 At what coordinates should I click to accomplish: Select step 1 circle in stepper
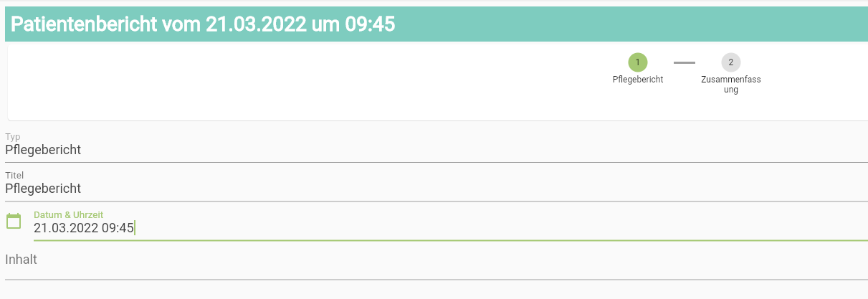click(x=637, y=62)
